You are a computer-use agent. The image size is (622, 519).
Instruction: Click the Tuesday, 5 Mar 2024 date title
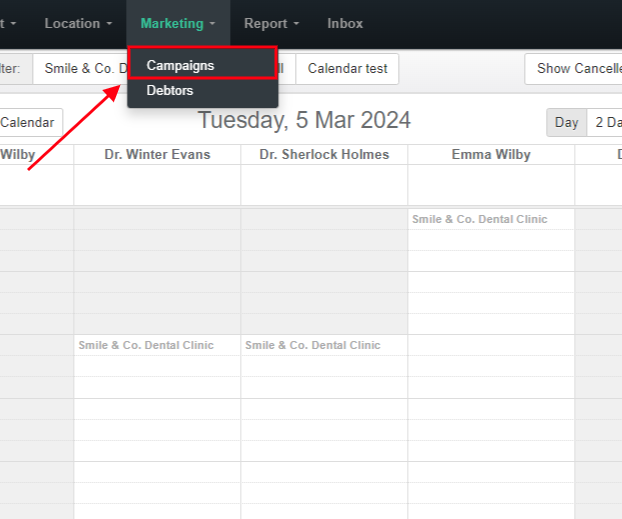click(x=304, y=120)
